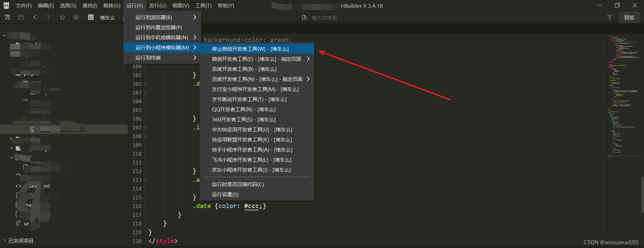Select 停止微信开发者工具(W) menu entry
The image size is (644, 248).
coord(257,49)
